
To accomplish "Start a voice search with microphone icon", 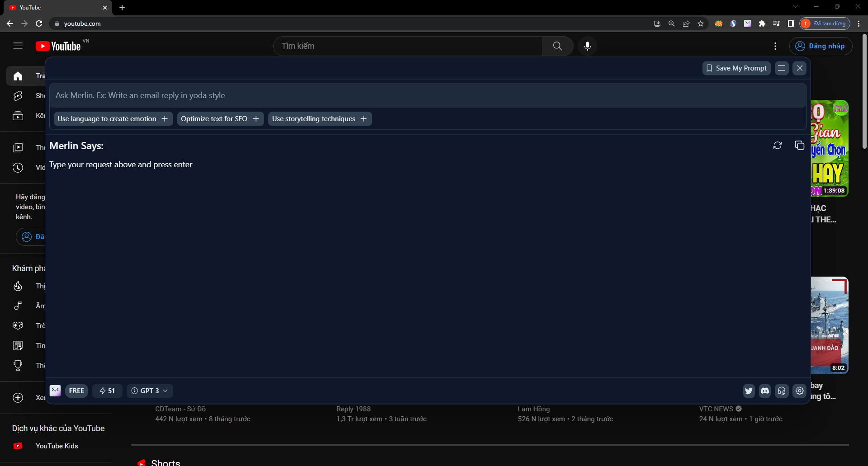I will point(587,46).
